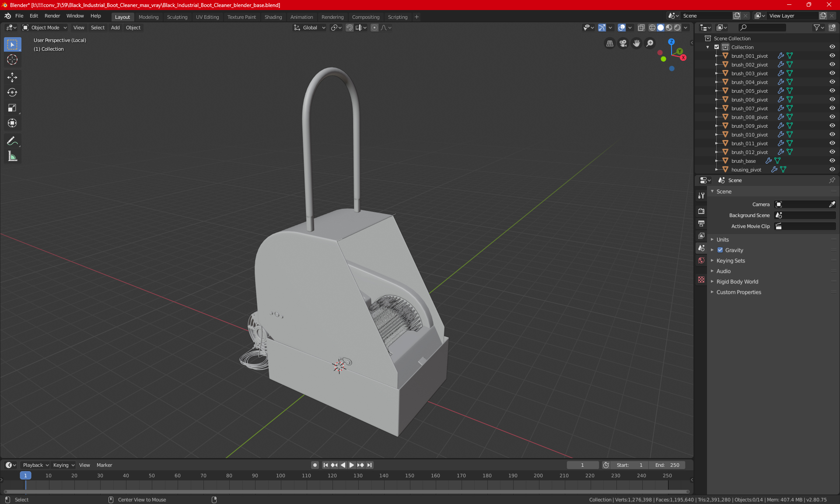Activate the Move tool
Viewport: 840px width, 504px height.
click(12, 77)
